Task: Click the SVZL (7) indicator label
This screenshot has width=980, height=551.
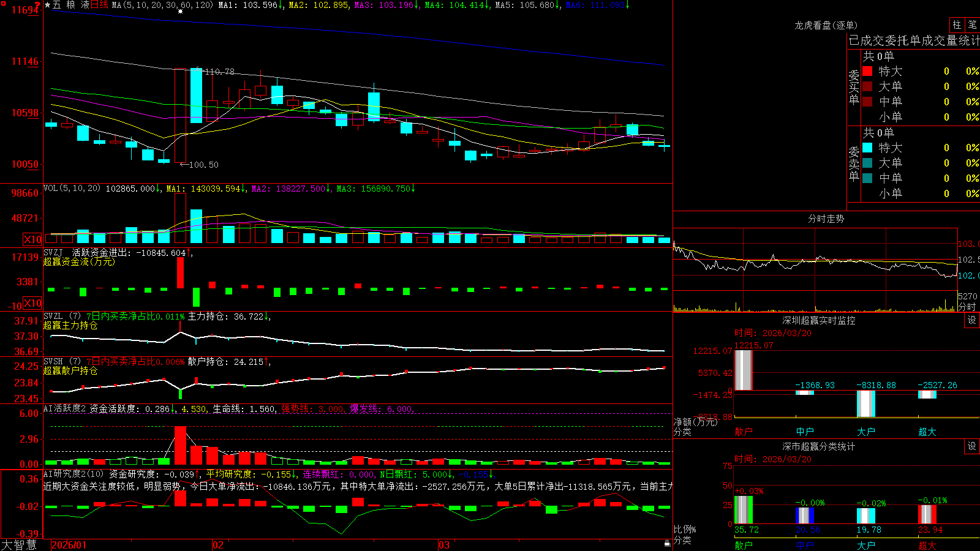Action: pos(62,317)
